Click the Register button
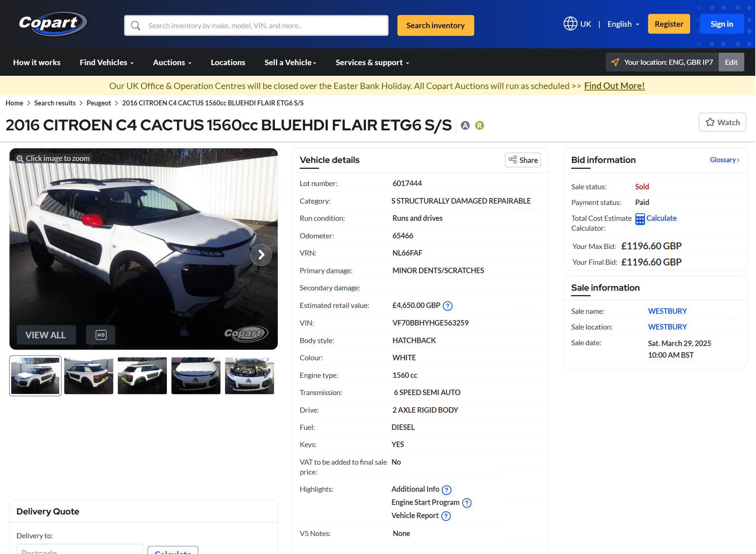 (x=669, y=24)
